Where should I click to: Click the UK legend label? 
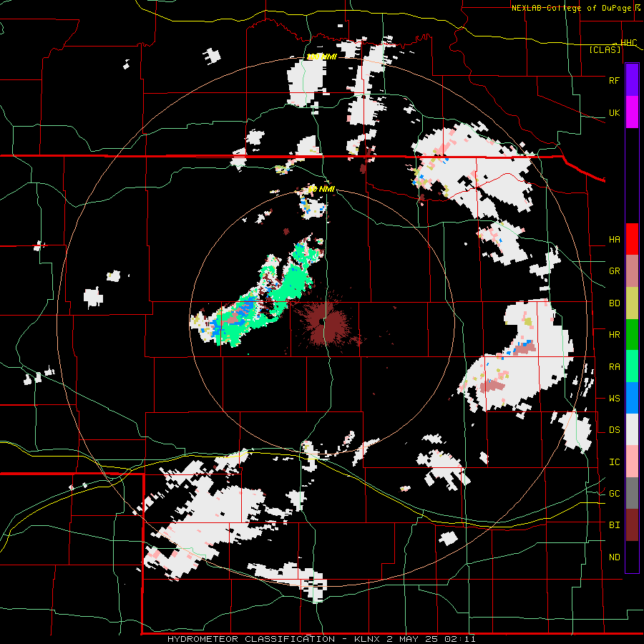[x=614, y=112]
